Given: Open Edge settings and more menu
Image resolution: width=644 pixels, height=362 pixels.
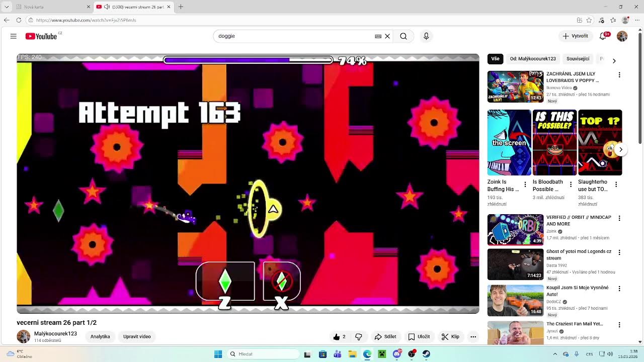Looking at the screenshot, I should point(637,20).
